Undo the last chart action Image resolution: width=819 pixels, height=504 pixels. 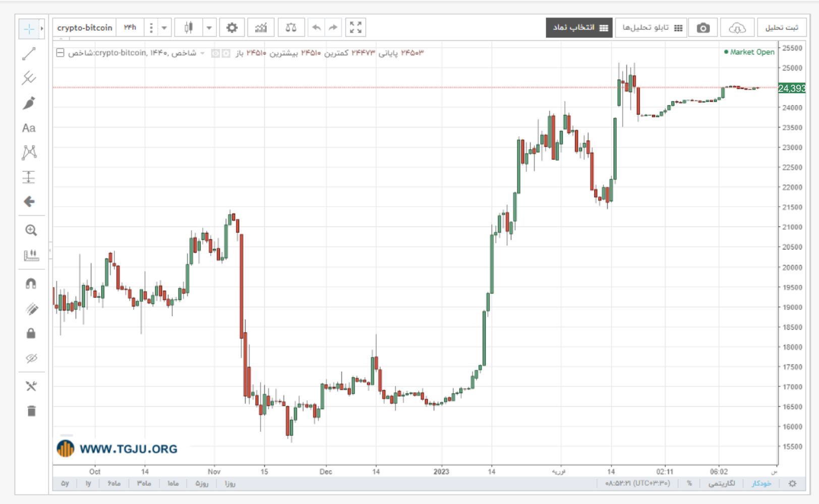tap(316, 28)
